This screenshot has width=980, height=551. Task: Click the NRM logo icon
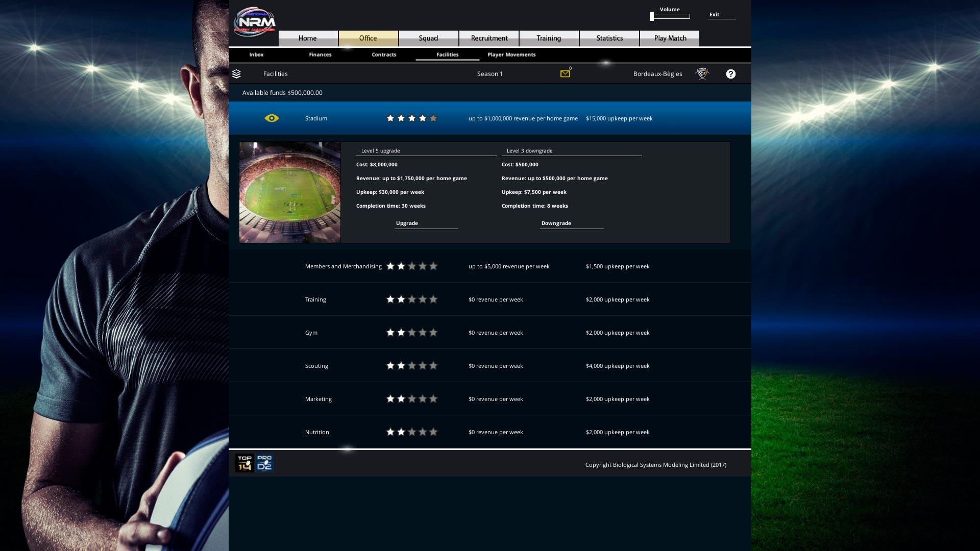point(254,22)
